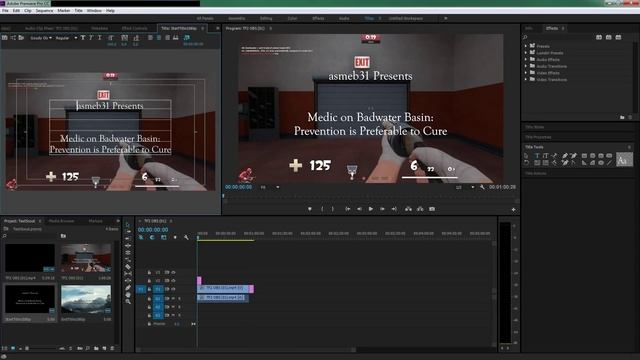
Task: Step back one frame in program monitor
Action: tap(359, 209)
